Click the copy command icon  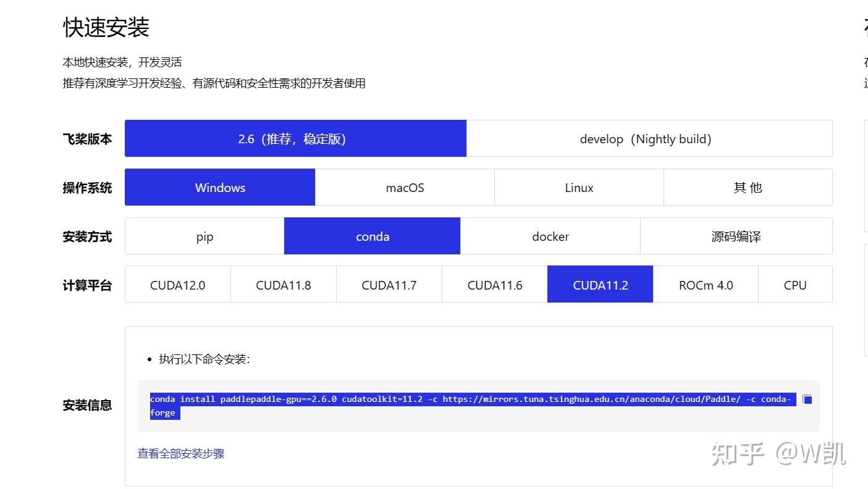pos(806,399)
